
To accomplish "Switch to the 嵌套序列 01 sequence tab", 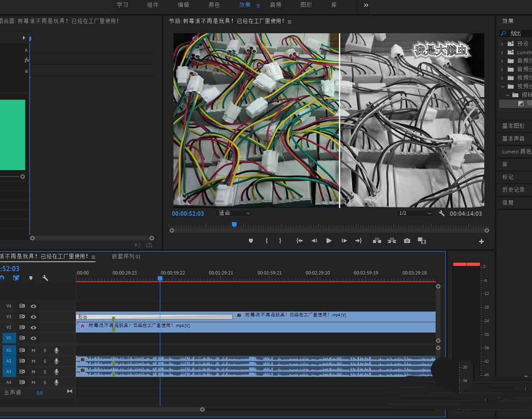I will click(126, 257).
